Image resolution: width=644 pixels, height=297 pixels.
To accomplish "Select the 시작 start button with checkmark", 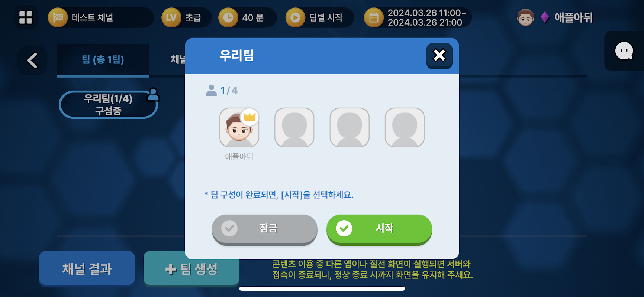I will click(x=379, y=229).
